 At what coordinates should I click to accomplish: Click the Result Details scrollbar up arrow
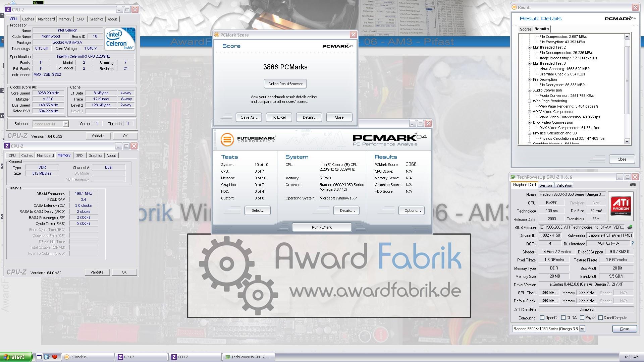pos(627,37)
